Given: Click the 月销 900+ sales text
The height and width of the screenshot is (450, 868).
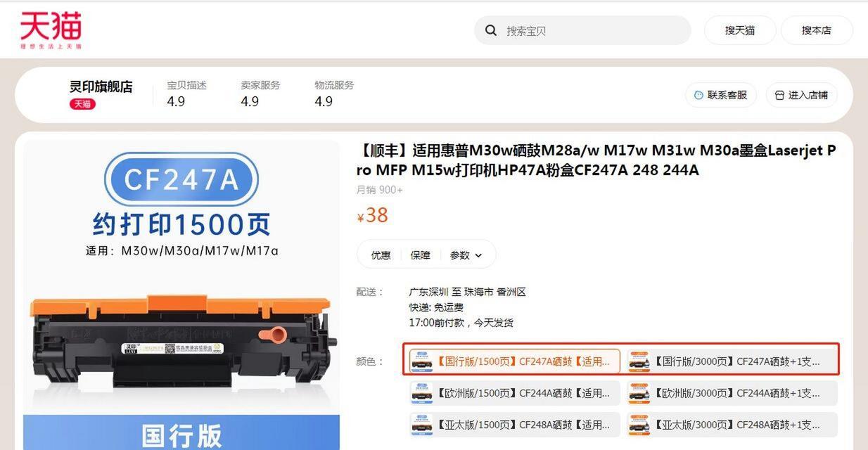Looking at the screenshot, I should click(380, 190).
